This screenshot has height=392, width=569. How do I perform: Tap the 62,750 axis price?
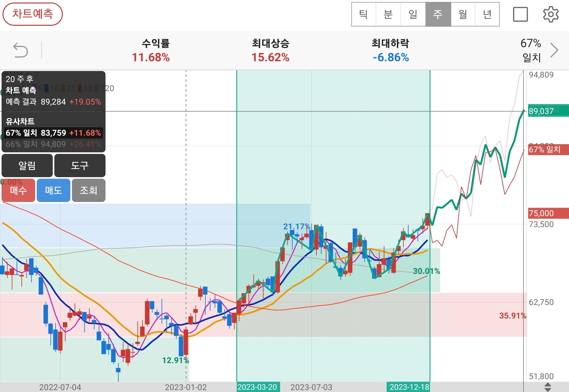point(541,302)
